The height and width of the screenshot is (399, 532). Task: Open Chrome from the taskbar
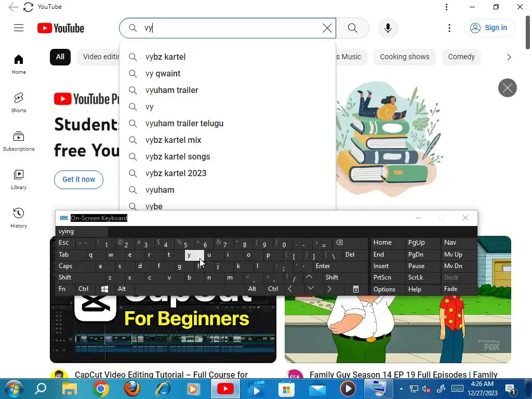(100, 389)
